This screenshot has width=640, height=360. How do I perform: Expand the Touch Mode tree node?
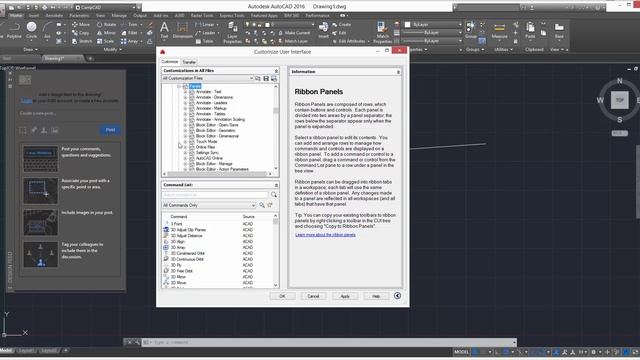coord(185,142)
